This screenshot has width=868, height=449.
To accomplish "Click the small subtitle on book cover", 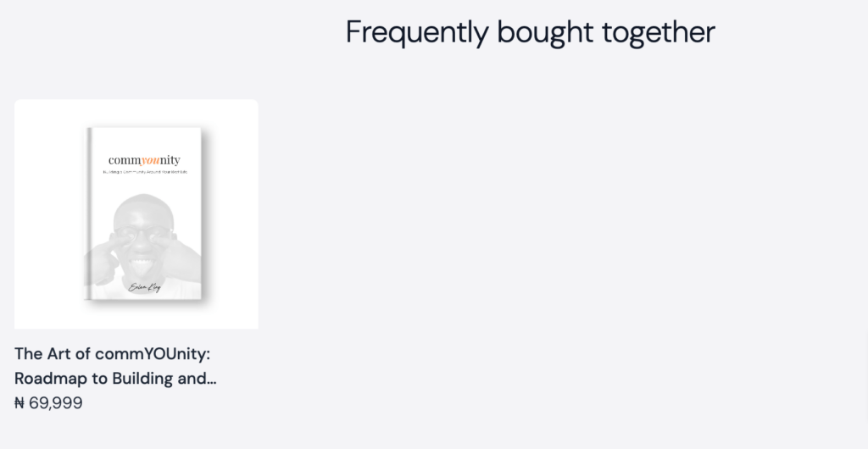I will tap(145, 172).
